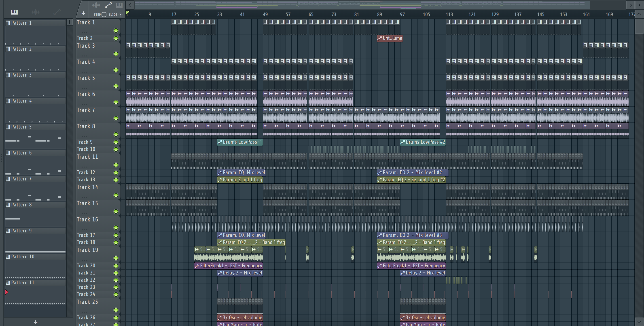Image resolution: width=644 pixels, height=326 pixels.
Task: Select the Track 7 header
Action: point(98,114)
